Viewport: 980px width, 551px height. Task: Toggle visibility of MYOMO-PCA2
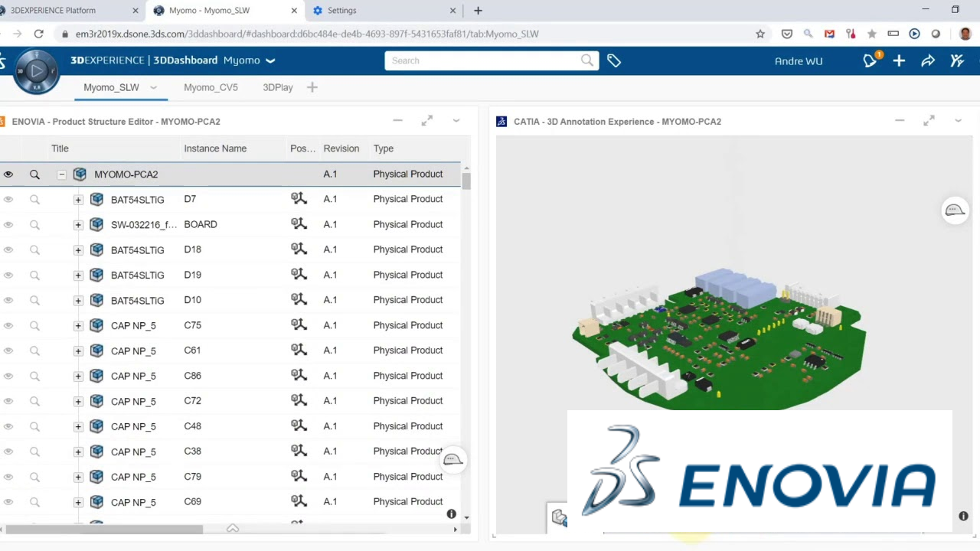[8, 174]
